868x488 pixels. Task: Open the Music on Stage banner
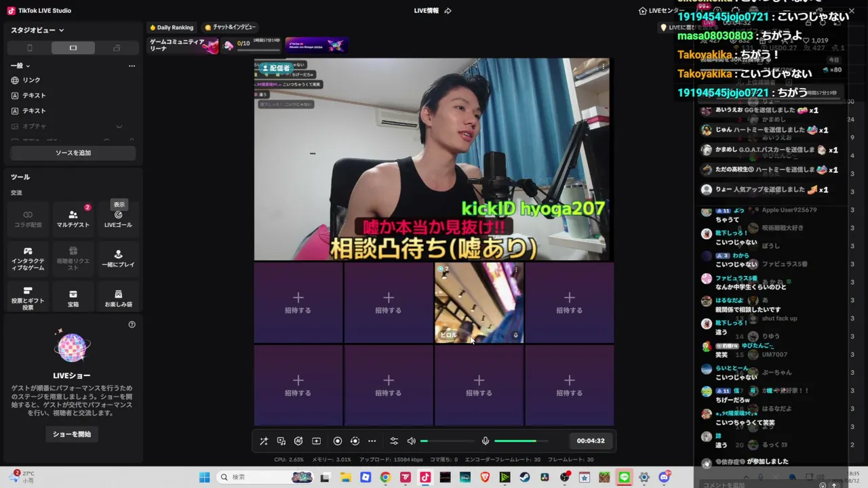tap(317, 45)
